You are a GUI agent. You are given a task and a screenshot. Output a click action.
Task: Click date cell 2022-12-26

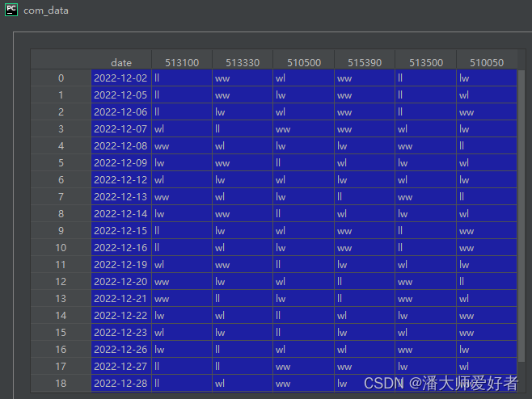tap(121, 349)
